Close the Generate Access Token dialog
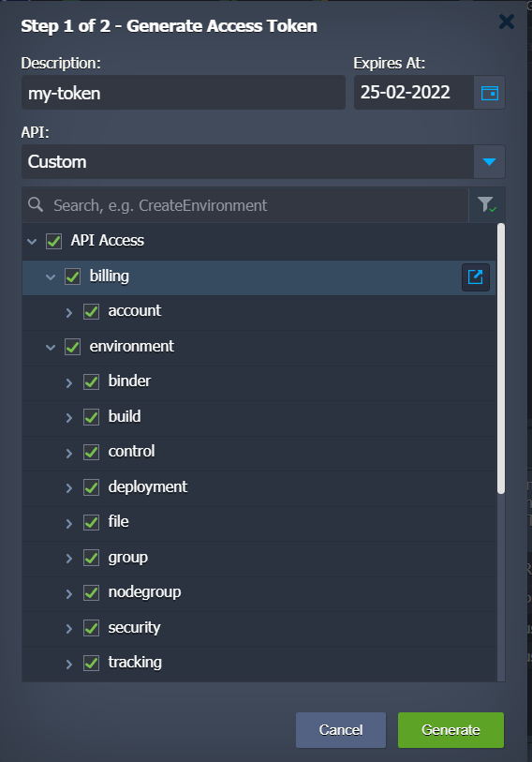The height and width of the screenshot is (762, 532). click(507, 22)
